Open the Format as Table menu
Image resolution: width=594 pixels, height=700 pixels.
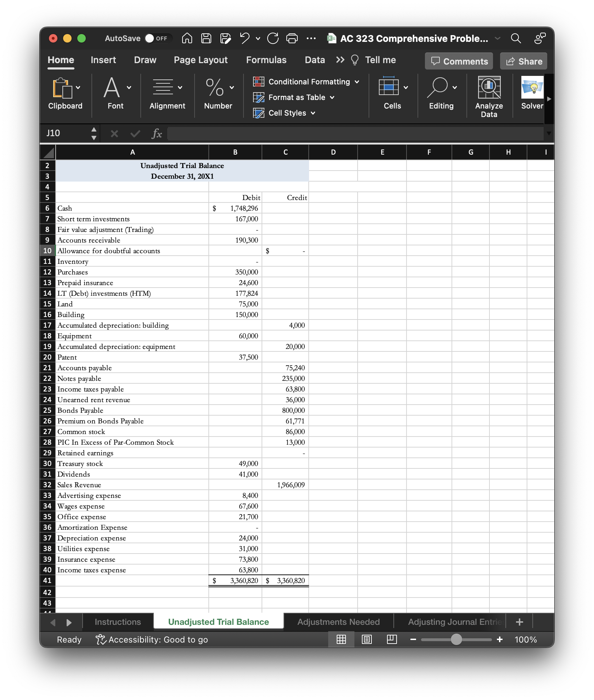pos(294,97)
